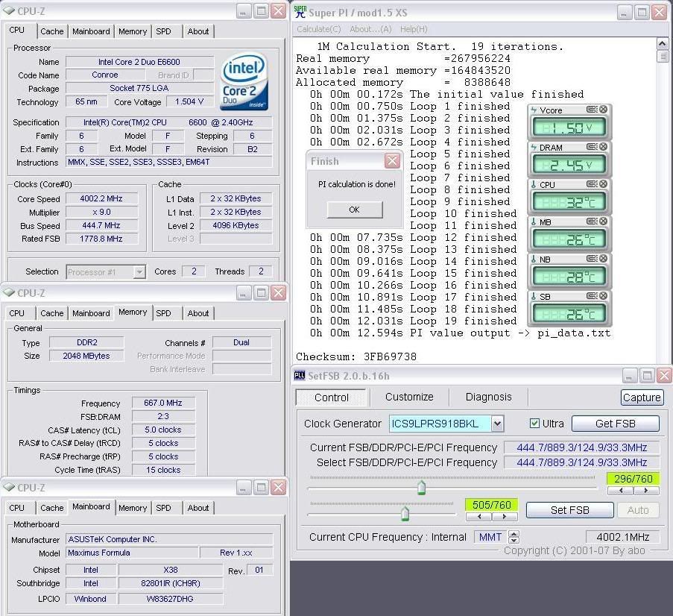Open settings icon on MB temperature widget
The image size is (673, 616).
point(592,221)
